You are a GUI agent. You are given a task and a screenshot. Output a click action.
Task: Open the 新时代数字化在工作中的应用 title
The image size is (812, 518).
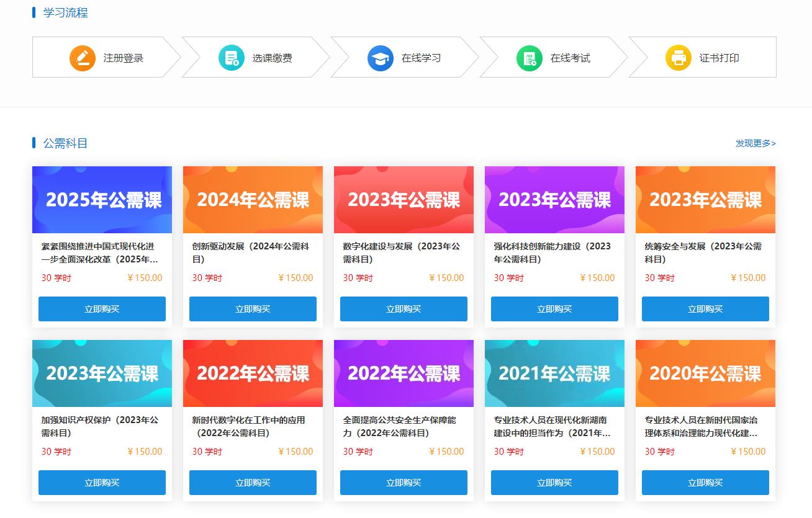tap(249, 426)
